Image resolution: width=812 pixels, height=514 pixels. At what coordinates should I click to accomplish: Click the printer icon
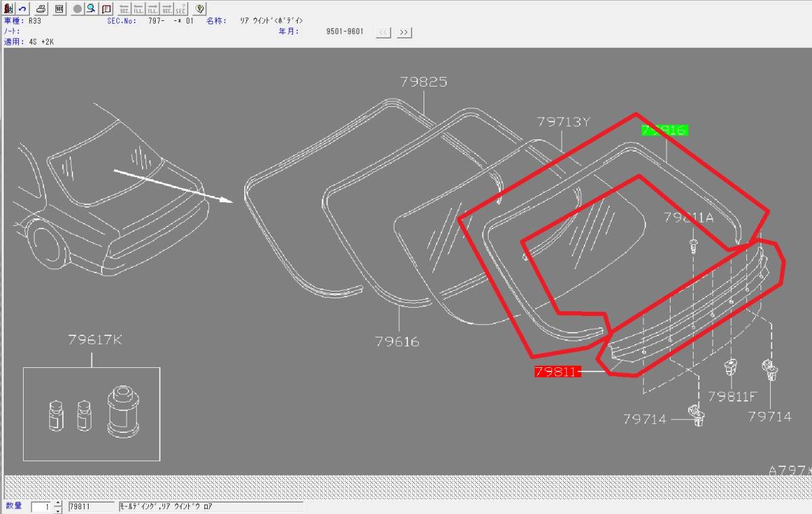41,9
